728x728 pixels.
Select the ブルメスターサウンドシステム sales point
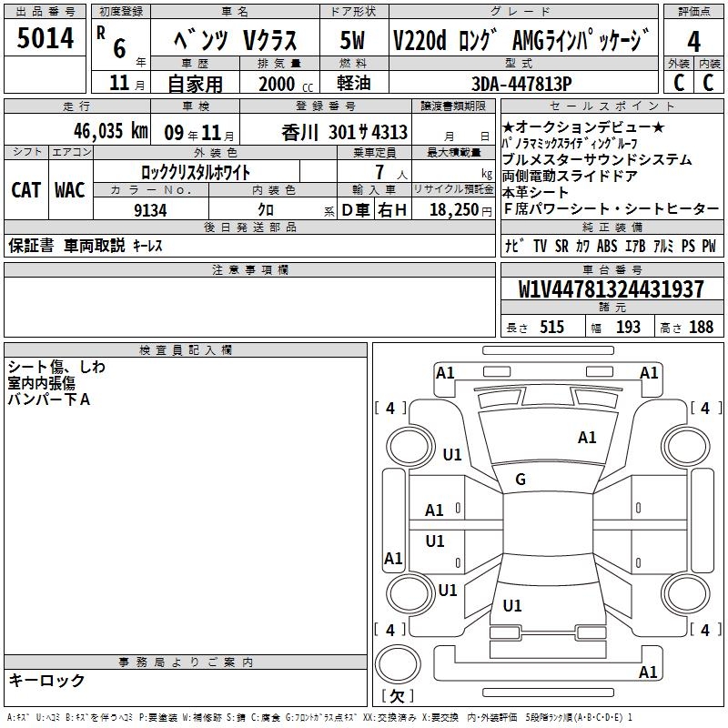coord(584,160)
